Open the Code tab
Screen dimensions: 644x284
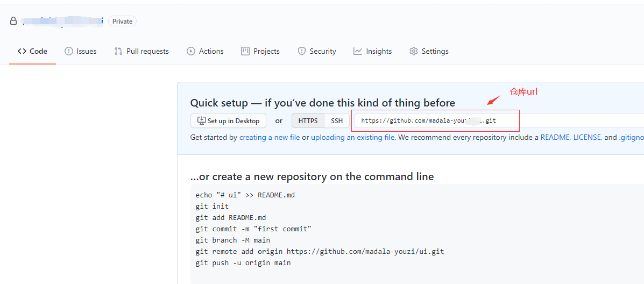(32, 51)
